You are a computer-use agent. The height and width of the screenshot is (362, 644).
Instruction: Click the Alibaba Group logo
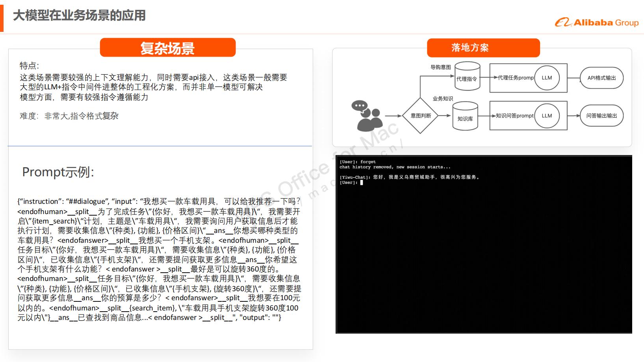pos(597,22)
